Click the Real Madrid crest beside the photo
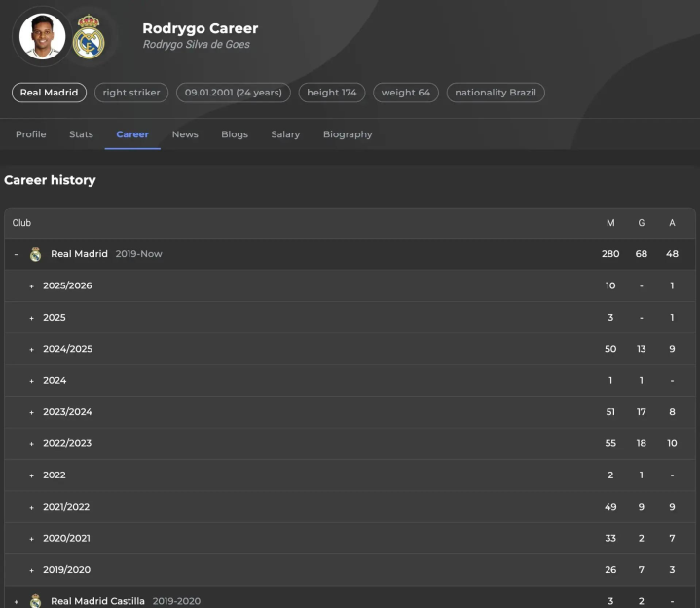 pos(89,37)
